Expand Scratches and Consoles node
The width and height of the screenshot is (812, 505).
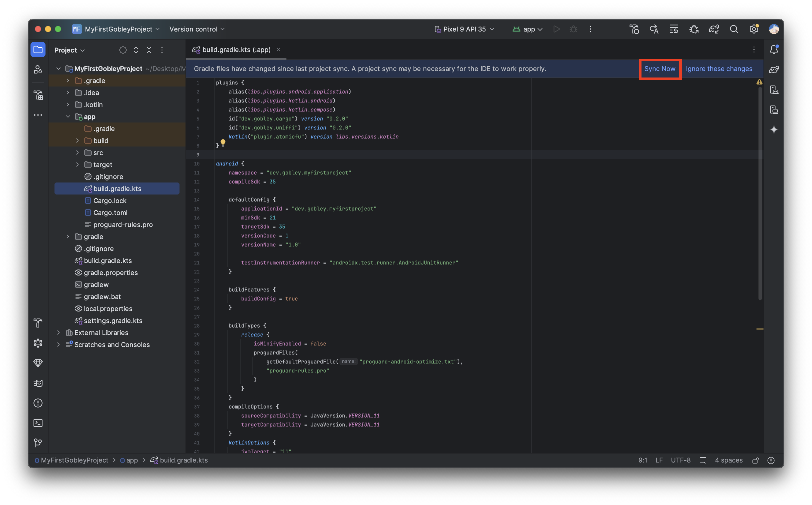click(x=58, y=345)
